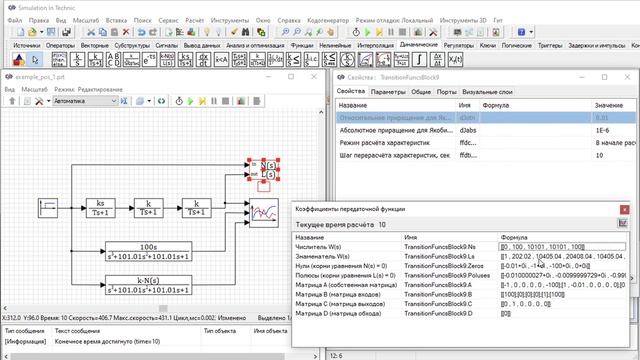The width and height of the screenshot is (640, 360).
Task: Select the e^-ts delay block icon
Action: pyautogui.click(x=149, y=60)
